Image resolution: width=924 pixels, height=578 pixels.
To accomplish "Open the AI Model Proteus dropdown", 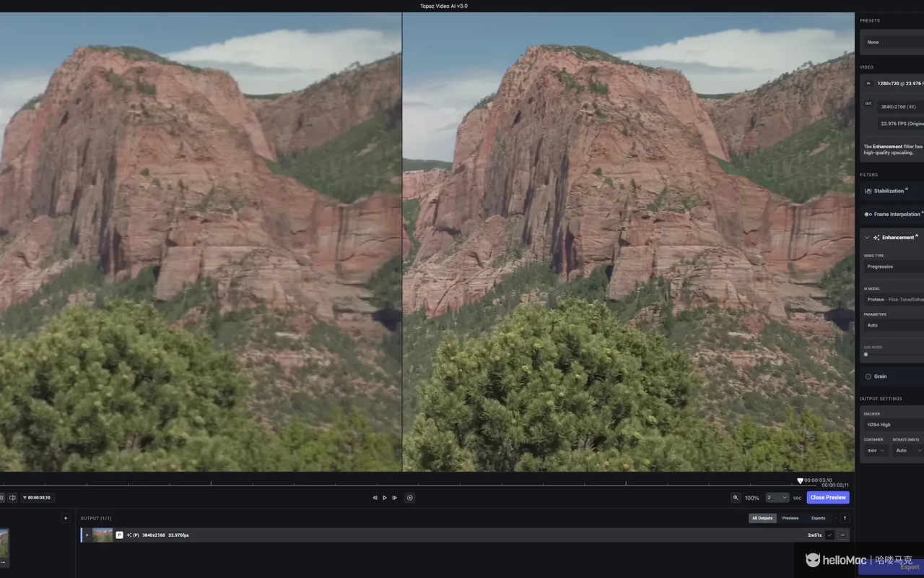I will click(894, 299).
